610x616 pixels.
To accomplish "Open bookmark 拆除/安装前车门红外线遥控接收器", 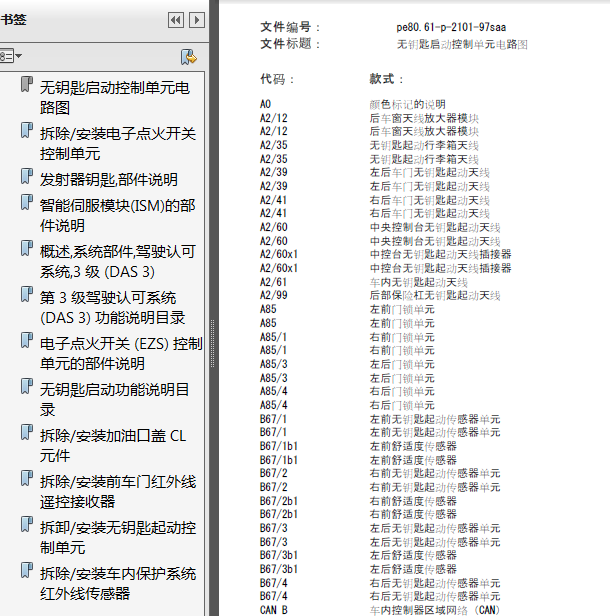I will (118, 491).
